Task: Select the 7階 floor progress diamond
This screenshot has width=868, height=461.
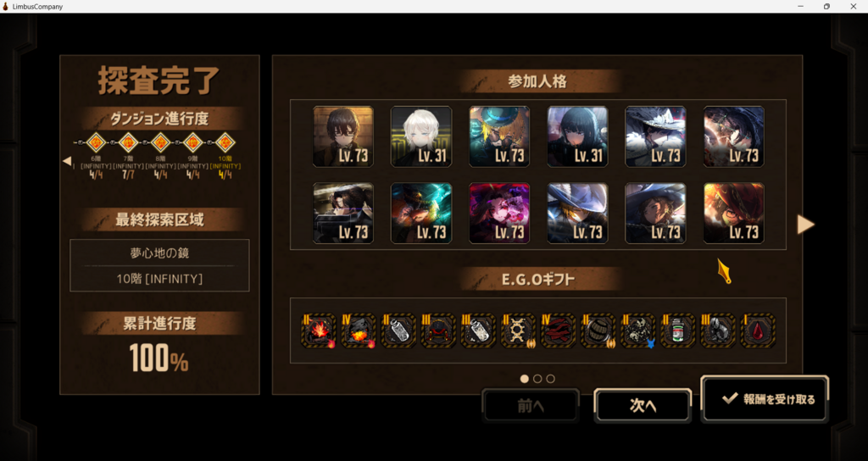Action: pyautogui.click(x=129, y=142)
